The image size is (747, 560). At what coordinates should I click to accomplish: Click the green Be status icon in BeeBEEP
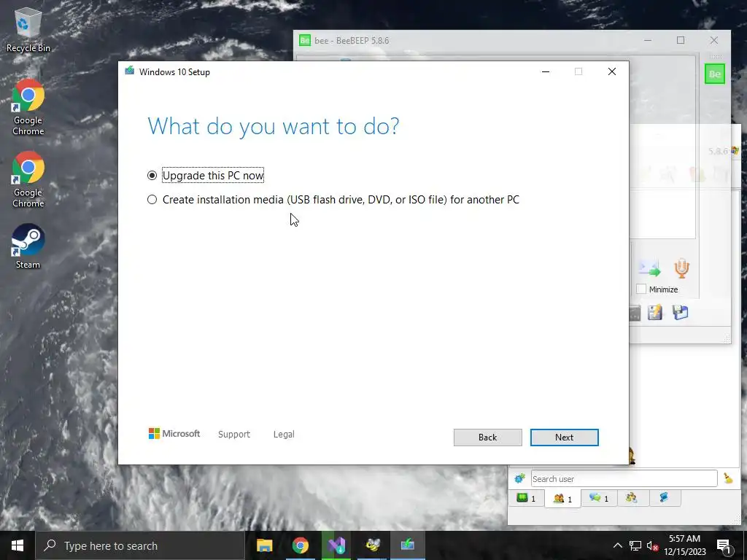(715, 74)
